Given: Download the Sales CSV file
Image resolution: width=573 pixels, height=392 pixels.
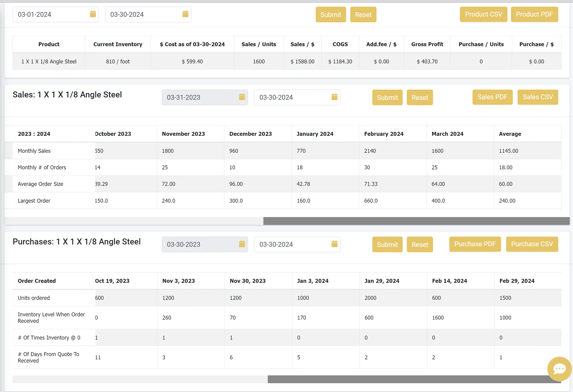Looking at the screenshot, I should (537, 97).
